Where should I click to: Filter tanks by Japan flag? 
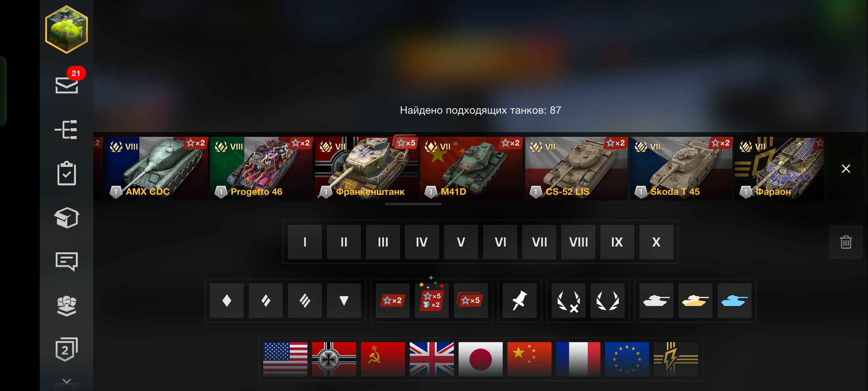coord(481,359)
